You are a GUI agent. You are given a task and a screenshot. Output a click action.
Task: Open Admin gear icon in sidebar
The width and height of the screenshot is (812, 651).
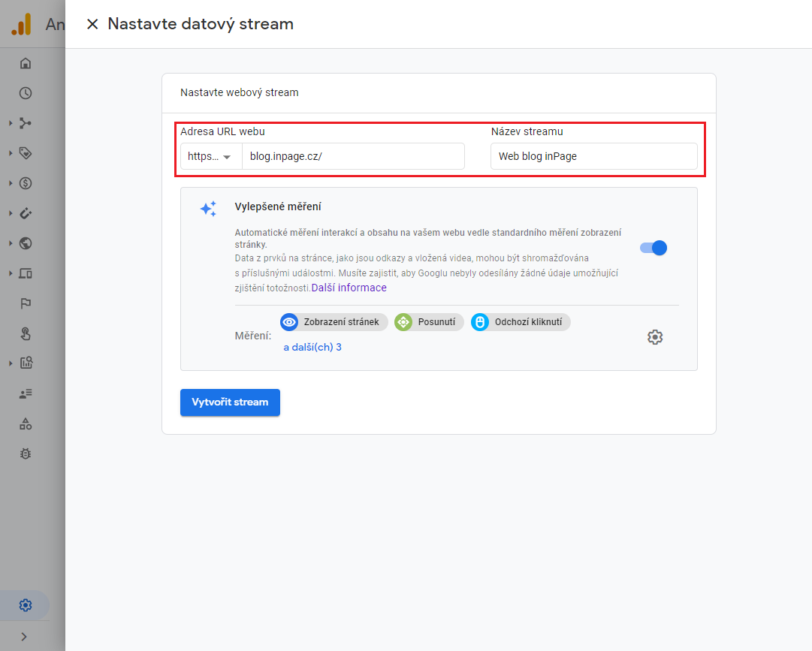tap(26, 605)
